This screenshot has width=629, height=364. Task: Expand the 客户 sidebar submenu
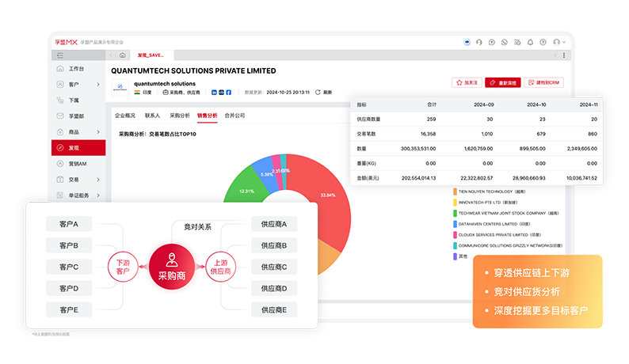pyautogui.click(x=97, y=84)
